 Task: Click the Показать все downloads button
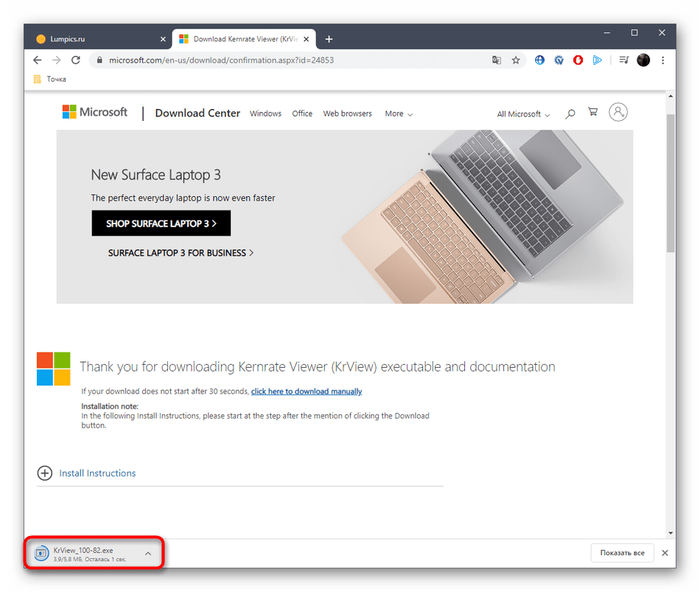pyautogui.click(x=622, y=553)
